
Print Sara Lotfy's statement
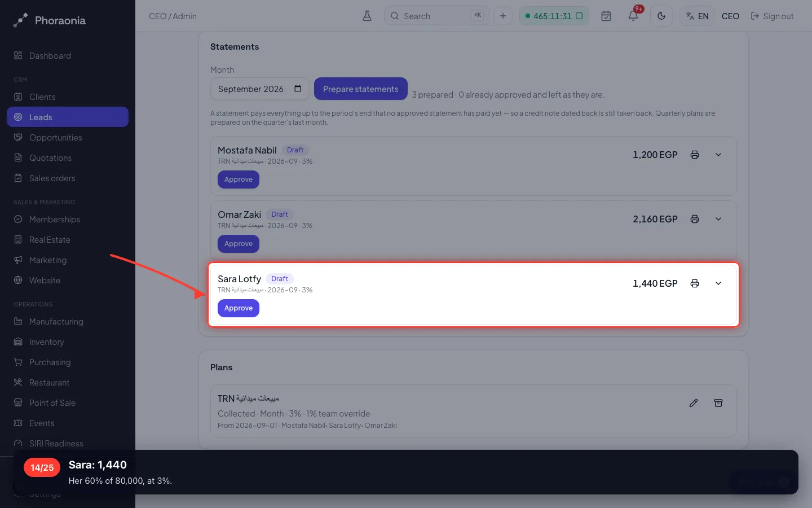pyautogui.click(x=695, y=283)
